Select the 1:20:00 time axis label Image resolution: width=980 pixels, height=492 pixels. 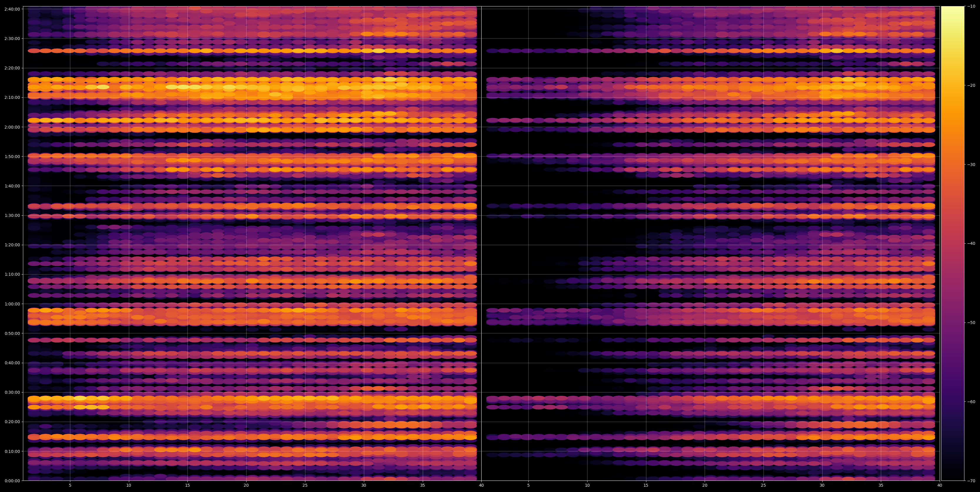coord(12,245)
